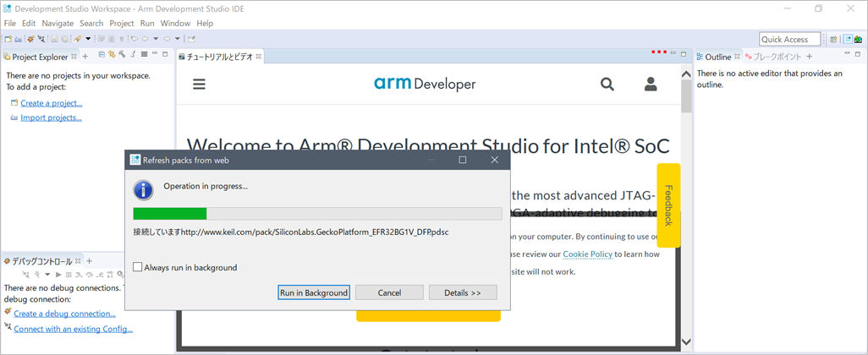Viewport: 868px width, 355px height.
Task: Open the Navigate menu
Action: (x=58, y=23)
